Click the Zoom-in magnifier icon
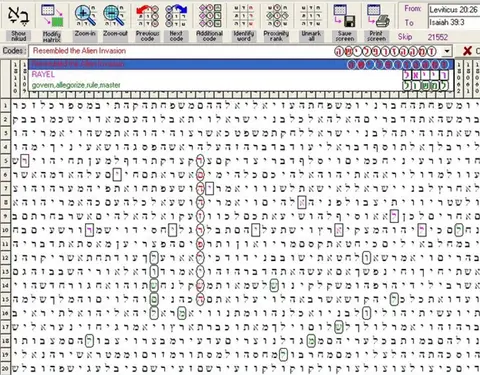 click(85, 16)
